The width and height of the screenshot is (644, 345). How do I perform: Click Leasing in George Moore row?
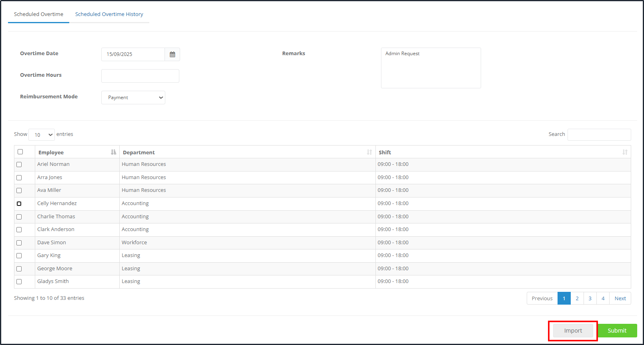click(131, 268)
